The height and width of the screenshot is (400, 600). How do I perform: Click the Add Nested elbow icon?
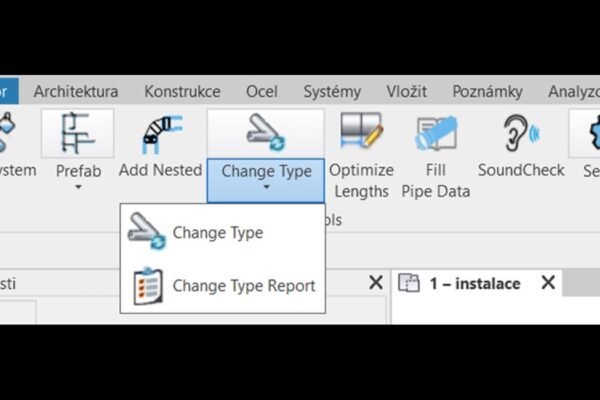coord(161,135)
